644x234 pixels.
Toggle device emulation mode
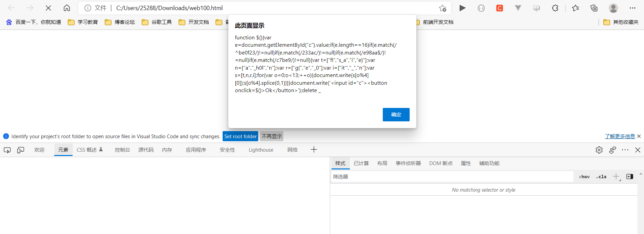pos(20,150)
